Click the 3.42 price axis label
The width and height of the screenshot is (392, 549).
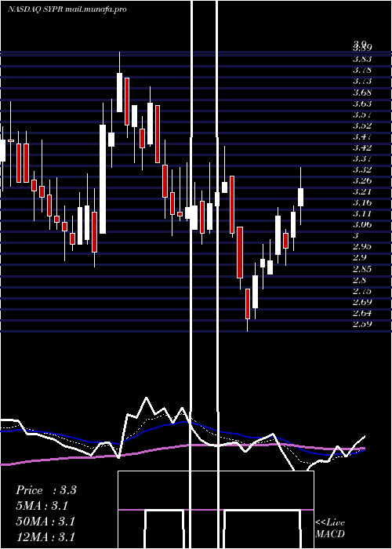[362, 147]
